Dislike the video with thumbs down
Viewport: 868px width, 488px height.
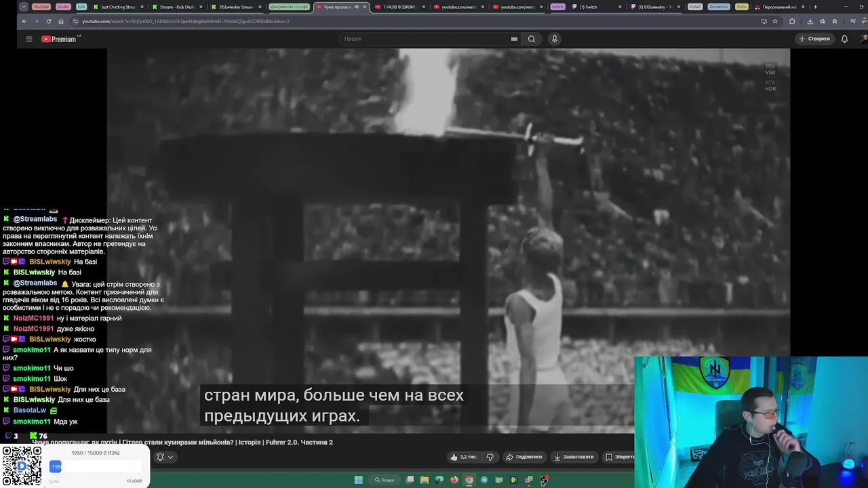490,457
